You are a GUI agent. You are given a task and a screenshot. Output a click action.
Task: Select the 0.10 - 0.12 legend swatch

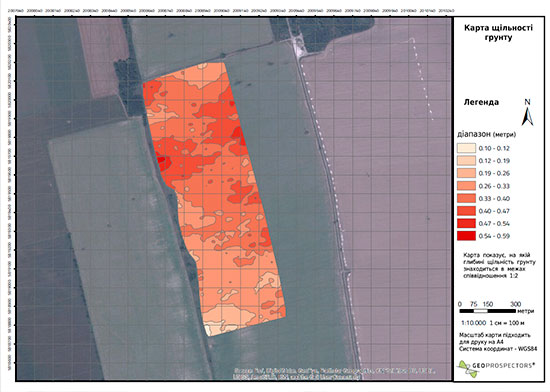tap(466, 148)
